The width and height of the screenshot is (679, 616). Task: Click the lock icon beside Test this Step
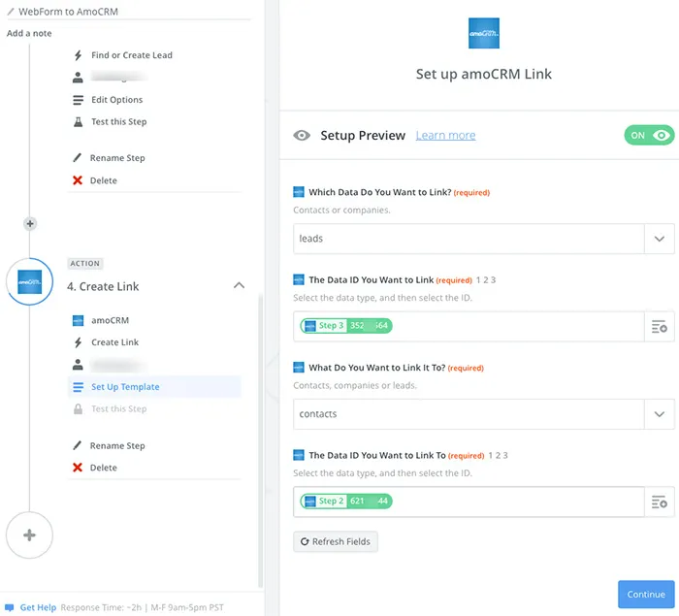pos(78,409)
